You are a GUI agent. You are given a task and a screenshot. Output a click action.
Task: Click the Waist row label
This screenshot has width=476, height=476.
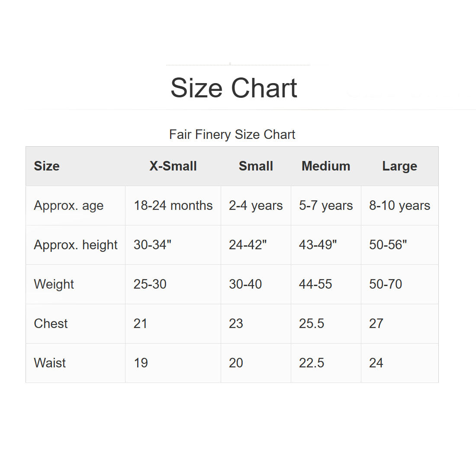[x=50, y=363]
